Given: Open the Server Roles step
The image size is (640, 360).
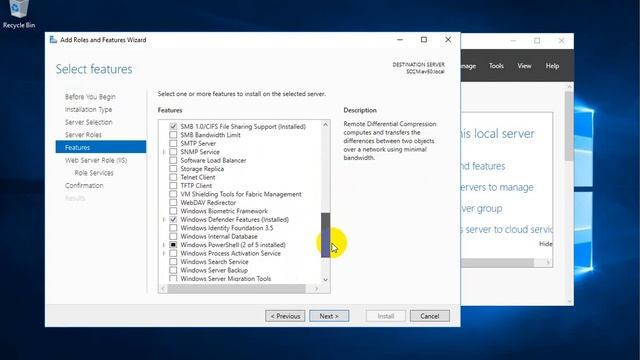Looking at the screenshot, I should (x=83, y=135).
